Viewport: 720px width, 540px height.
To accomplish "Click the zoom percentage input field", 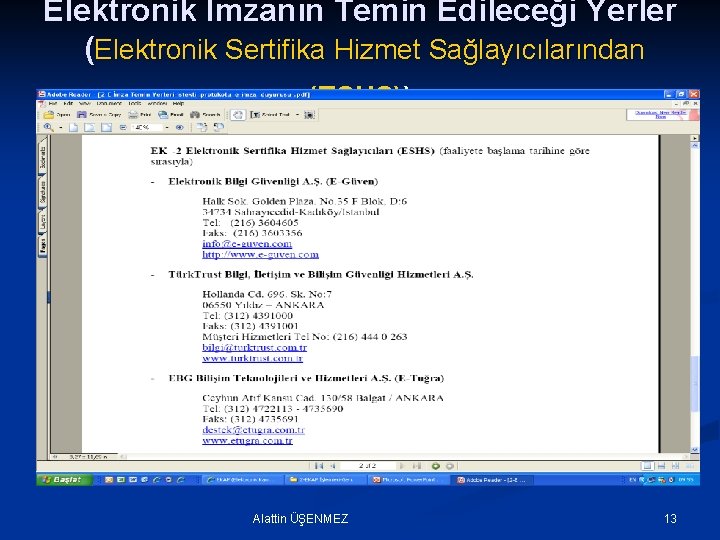I will click(x=147, y=127).
